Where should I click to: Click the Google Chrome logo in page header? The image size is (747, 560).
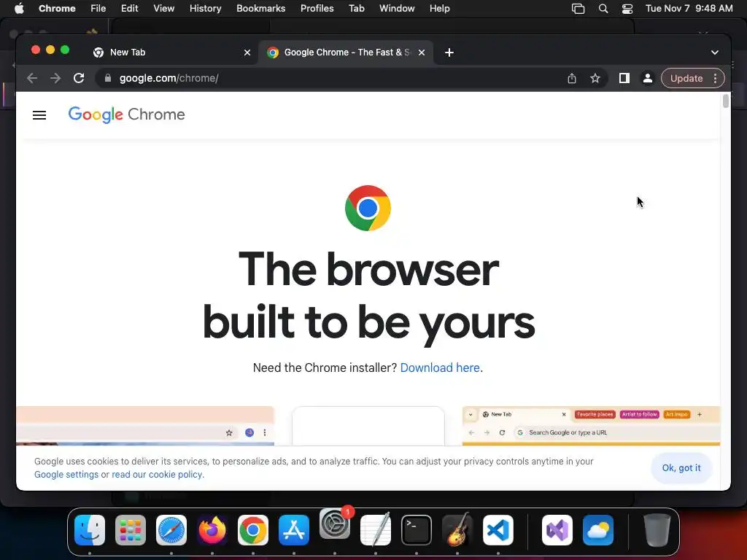click(126, 114)
